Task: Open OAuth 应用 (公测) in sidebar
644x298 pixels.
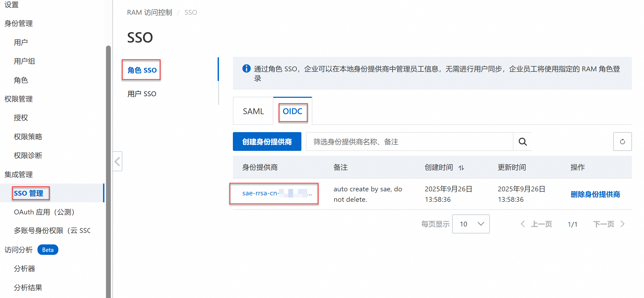Action: (x=44, y=212)
